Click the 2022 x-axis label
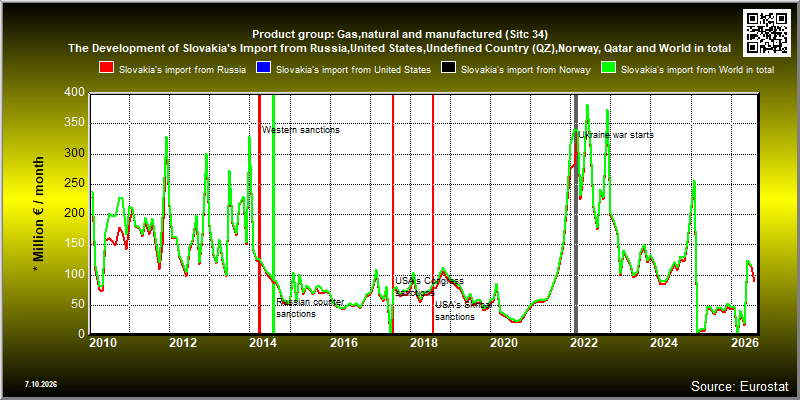Viewport: 800px width, 400px height. tap(583, 343)
